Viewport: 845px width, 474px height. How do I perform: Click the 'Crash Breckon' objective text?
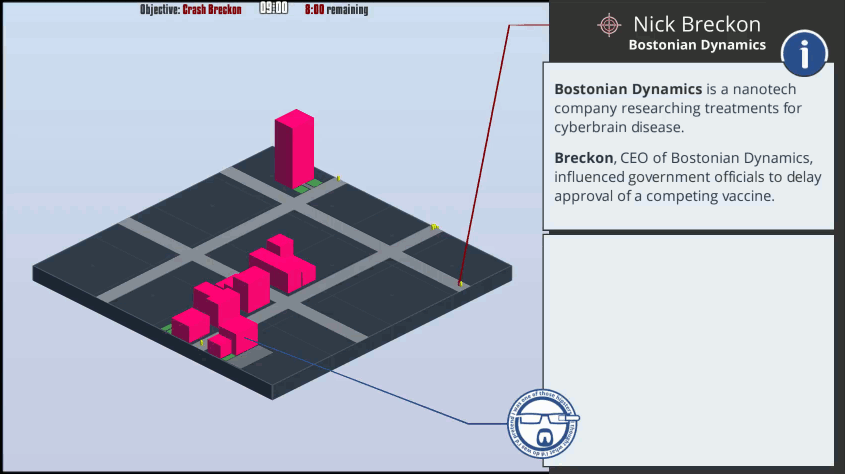211,10
